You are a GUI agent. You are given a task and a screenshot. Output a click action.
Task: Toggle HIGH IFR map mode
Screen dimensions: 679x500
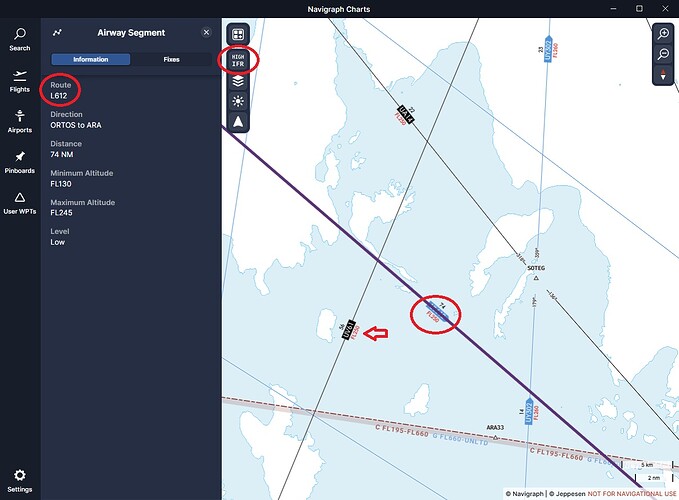coord(238,60)
